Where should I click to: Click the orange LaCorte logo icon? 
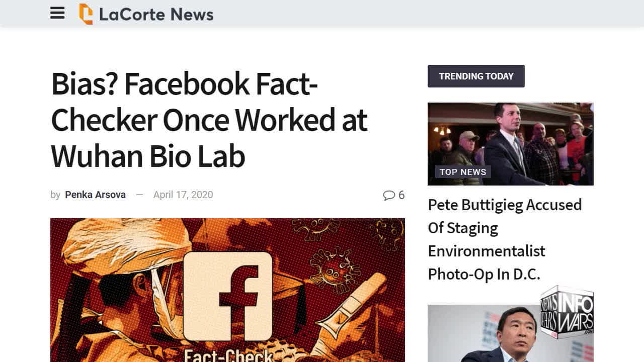(86, 14)
